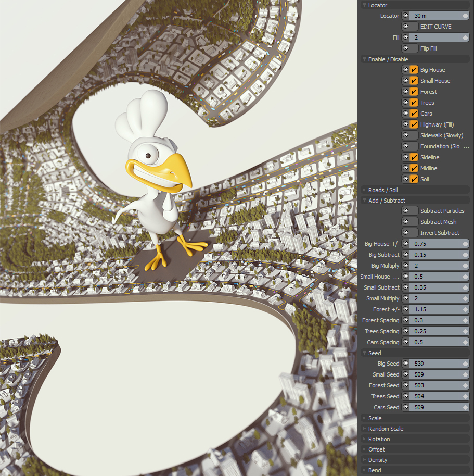Viewport: 474px width, 476px height.
Task: Click the keyframe icon for Trees Seed
Action: (x=405, y=396)
